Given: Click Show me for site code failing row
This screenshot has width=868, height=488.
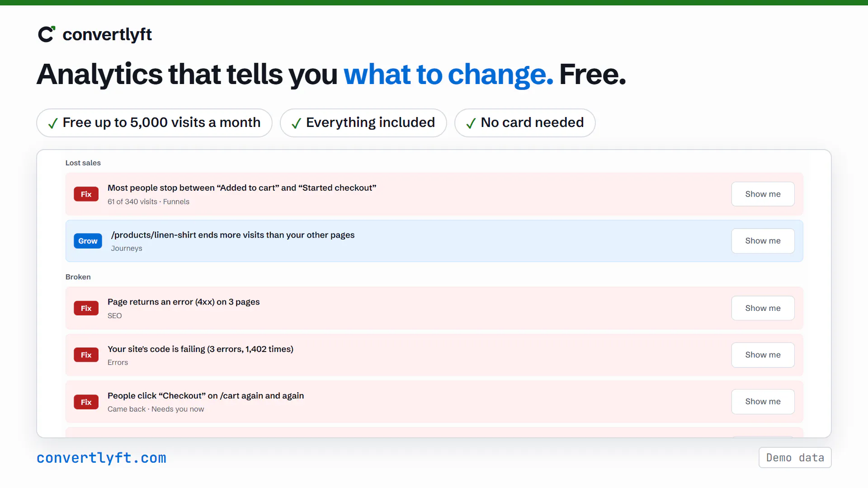Looking at the screenshot, I should 763,355.
